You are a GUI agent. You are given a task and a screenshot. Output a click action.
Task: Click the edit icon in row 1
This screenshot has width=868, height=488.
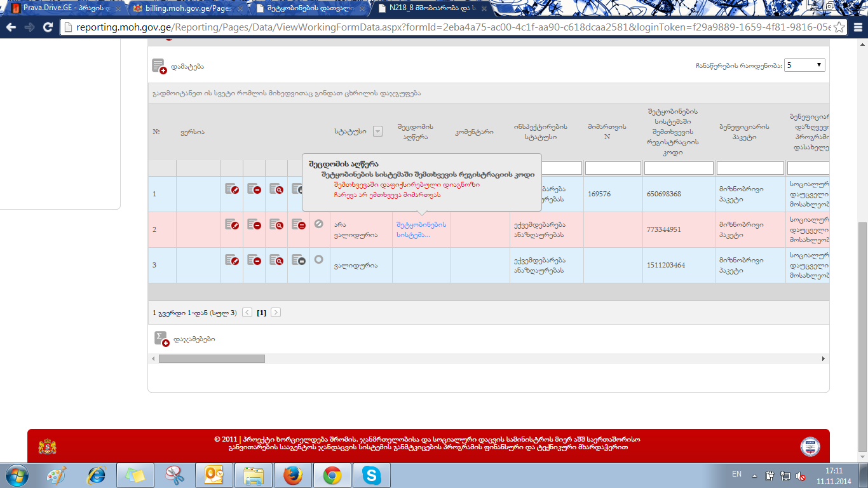tap(232, 189)
